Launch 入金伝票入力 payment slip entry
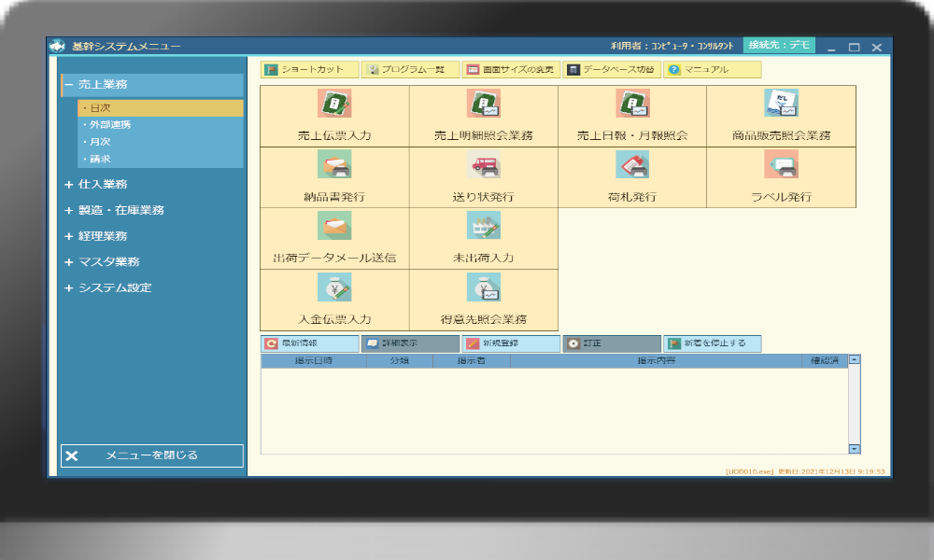Viewport: 934px width, 560px height. pyautogui.click(x=334, y=287)
